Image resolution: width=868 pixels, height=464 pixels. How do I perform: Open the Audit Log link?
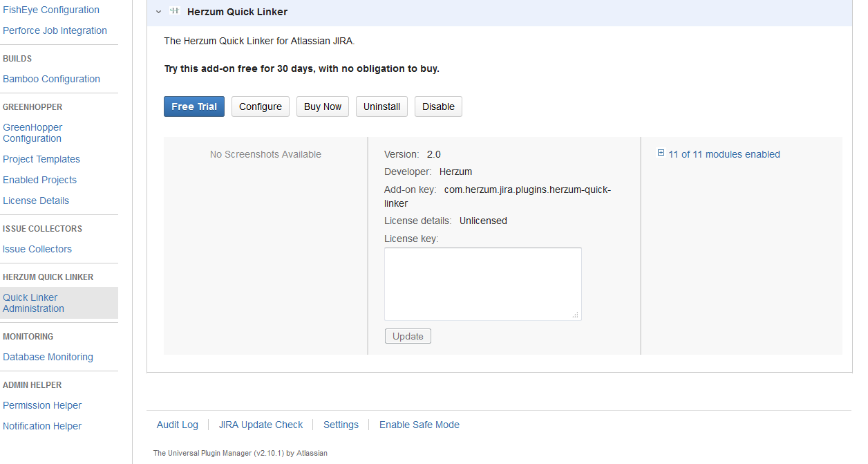click(178, 425)
